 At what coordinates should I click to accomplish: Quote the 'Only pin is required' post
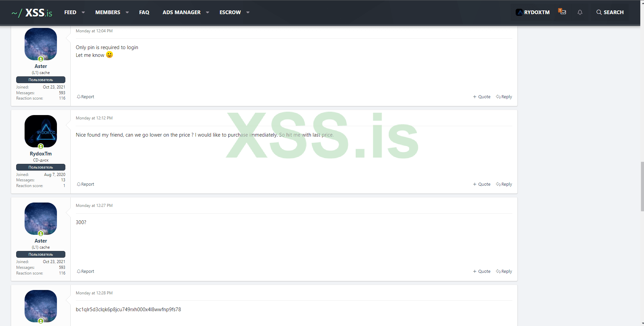(x=482, y=97)
